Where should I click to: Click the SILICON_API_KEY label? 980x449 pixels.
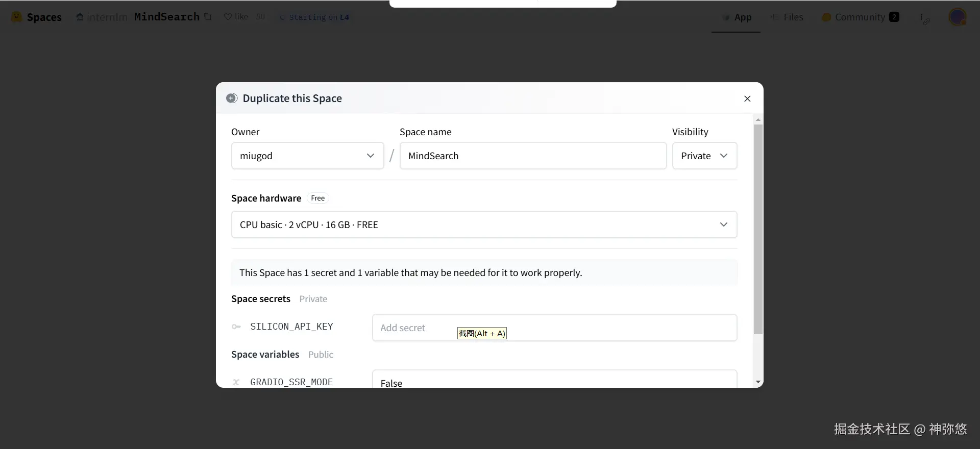tap(291, 327)
